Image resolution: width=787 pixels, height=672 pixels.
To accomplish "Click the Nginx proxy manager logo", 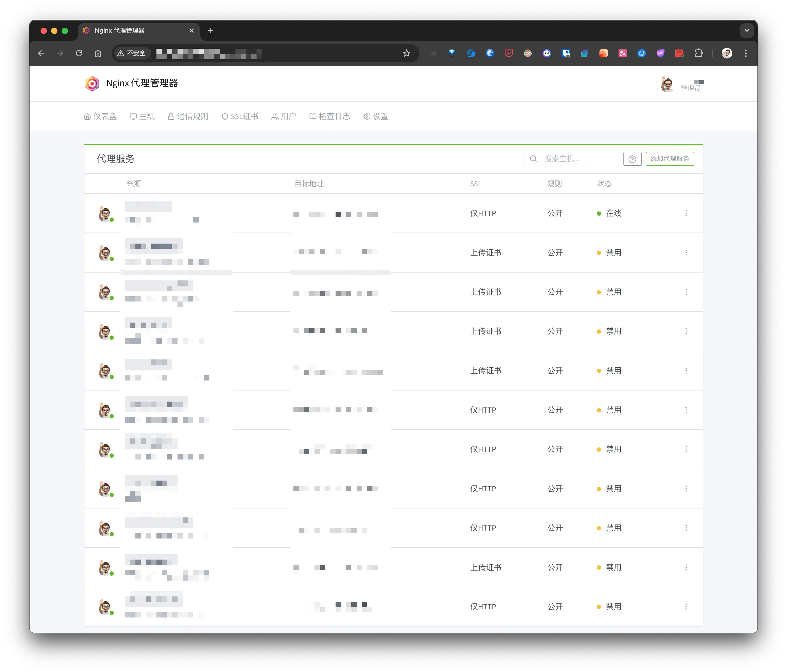I will pyautogui.click(x=92, y=83).
